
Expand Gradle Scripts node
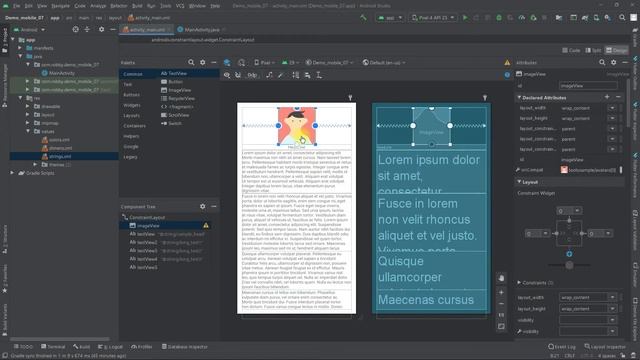point(12,173)
